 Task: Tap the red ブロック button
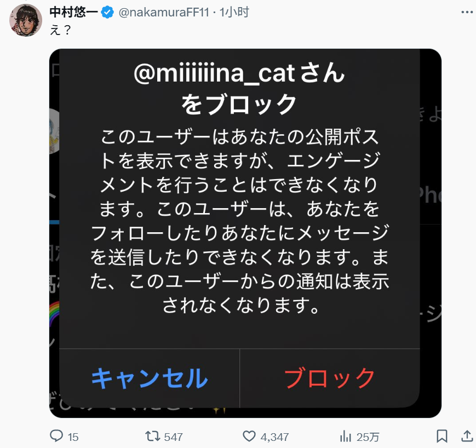[330, 378]
